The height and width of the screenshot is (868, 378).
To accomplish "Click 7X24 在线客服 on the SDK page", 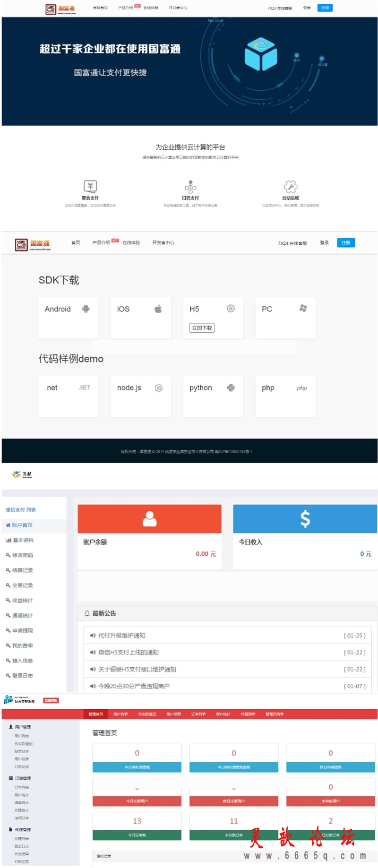I will click(x=292, y=243).
